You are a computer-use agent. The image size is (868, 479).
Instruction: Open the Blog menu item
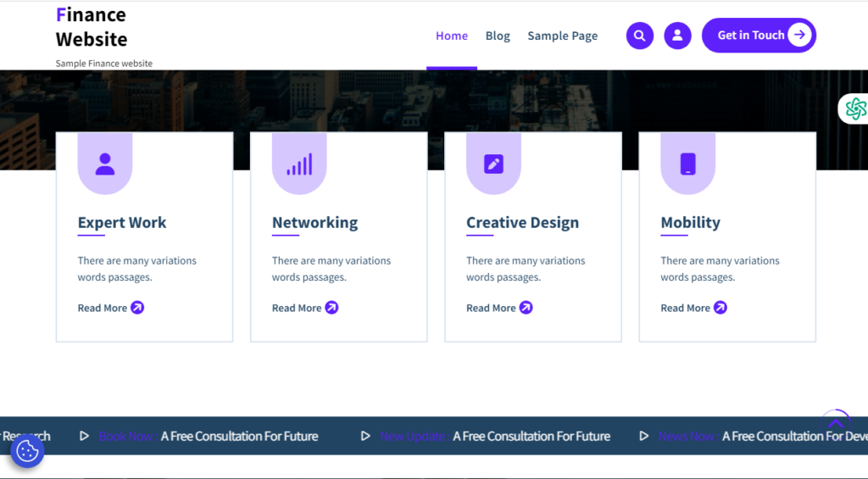(498, 36)
